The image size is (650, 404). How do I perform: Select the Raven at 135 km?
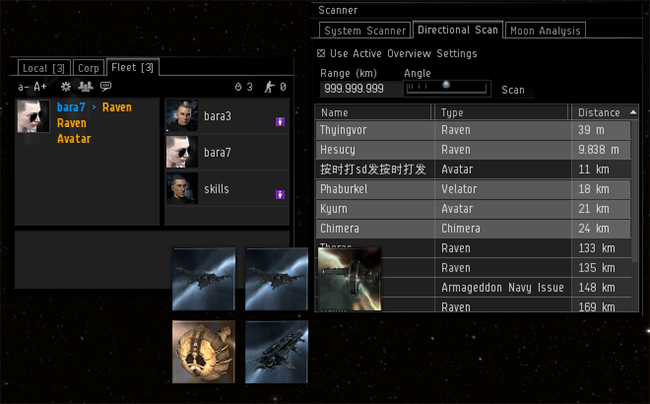tap(473, 268)
